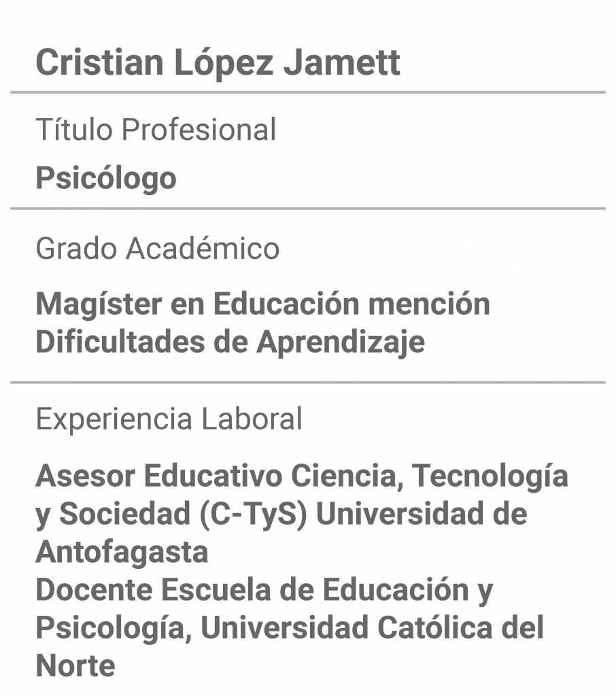Select the Experiencia Laboral label

click(169, 419)
